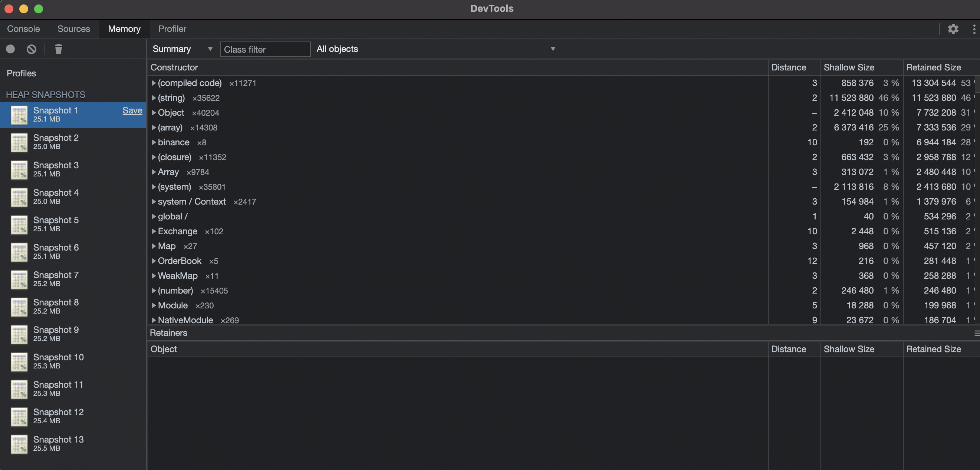Sort by the Retained Size column
Viewport: 980px width, 470px height.
[934, 67]
